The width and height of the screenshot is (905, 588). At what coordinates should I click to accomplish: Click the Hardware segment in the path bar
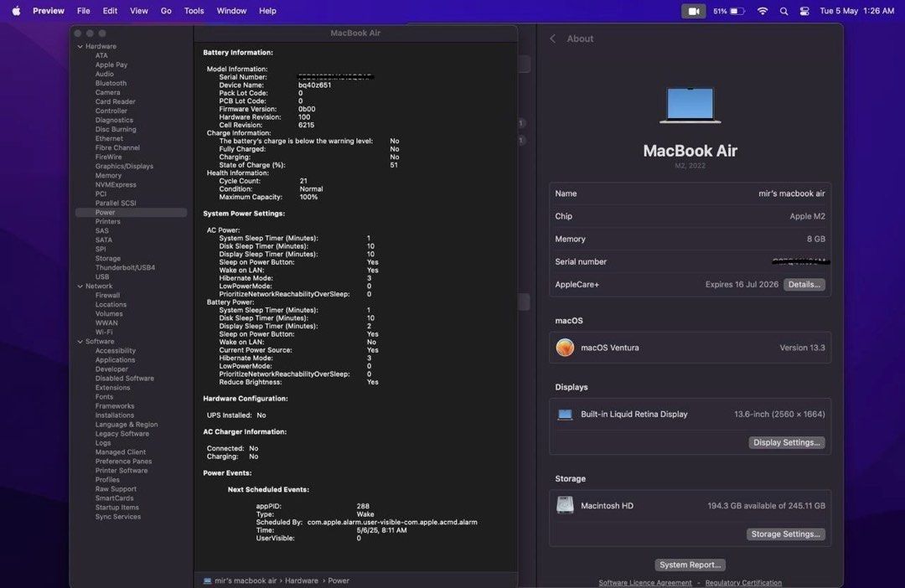point(302,581)
